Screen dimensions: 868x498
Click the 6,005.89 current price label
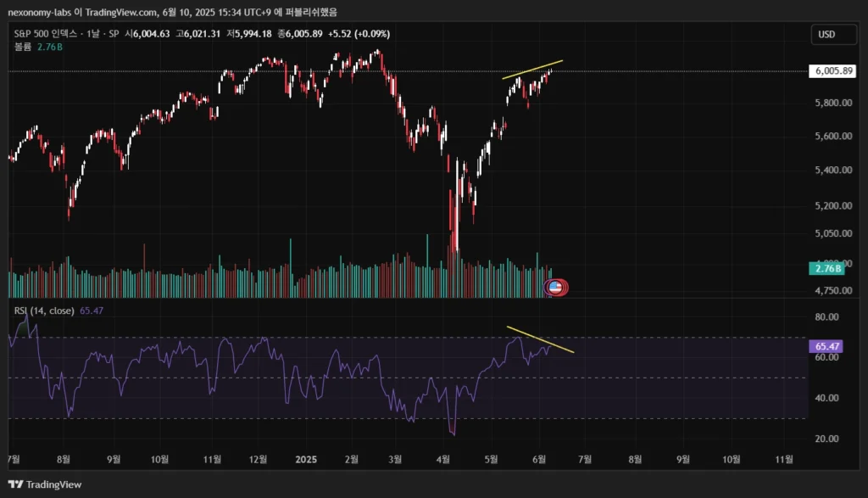(x=833, y=71)
